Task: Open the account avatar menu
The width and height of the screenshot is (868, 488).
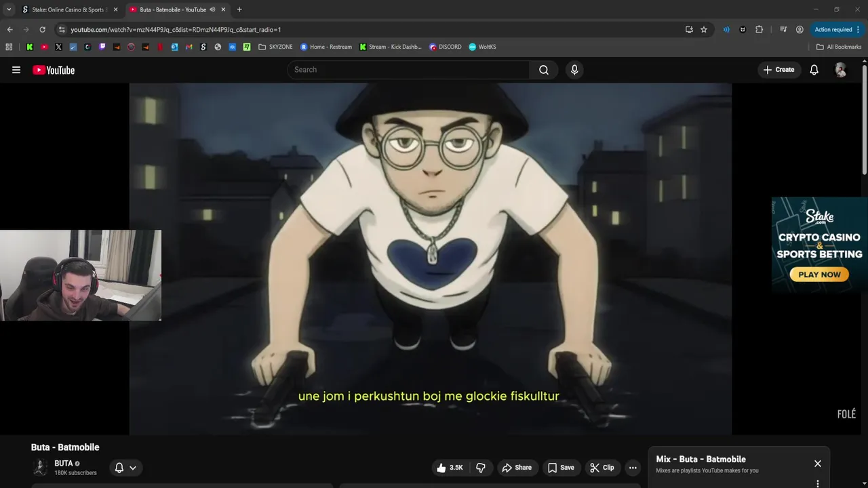Action: [840, 70]
